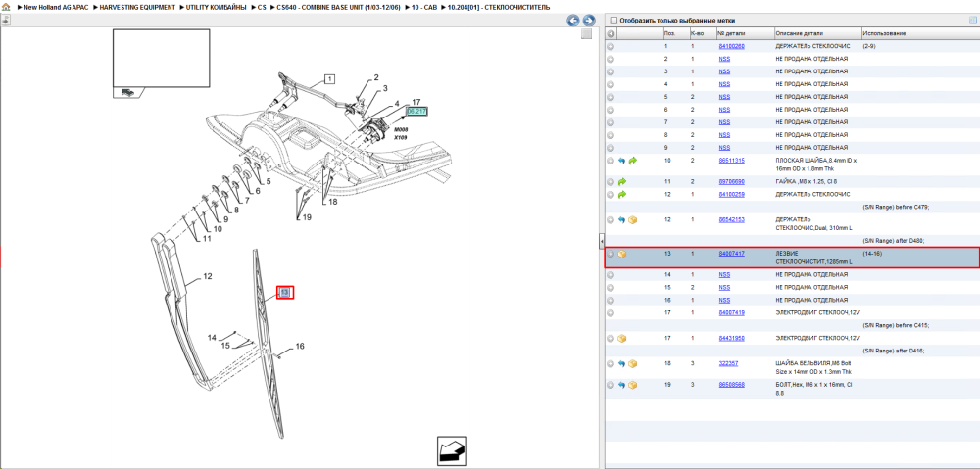980x469 pixels.
Task: Open part number link 84007419
Action: (x=731, y=312)
